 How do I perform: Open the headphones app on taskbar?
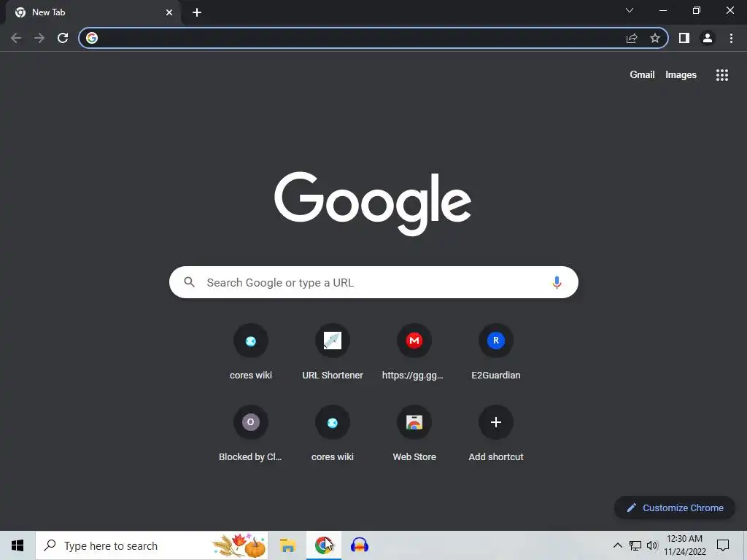pyautogui.click(x=360, y=545)
